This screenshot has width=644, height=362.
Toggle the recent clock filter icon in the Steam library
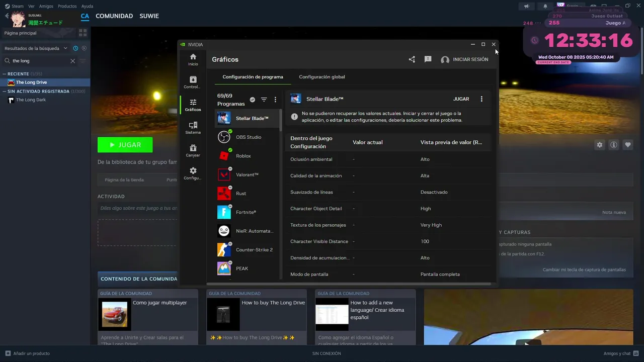tap(75, 48)
